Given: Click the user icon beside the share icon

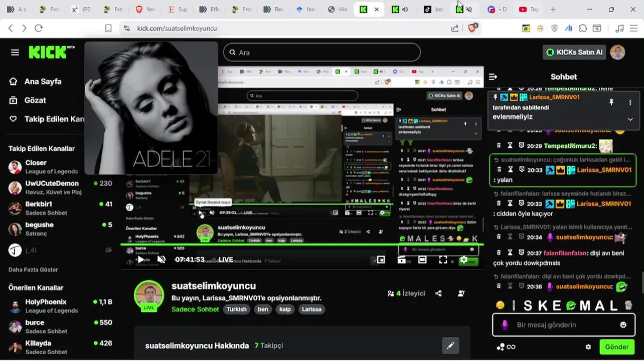Looking at the screenshot, I should [461, 293].
